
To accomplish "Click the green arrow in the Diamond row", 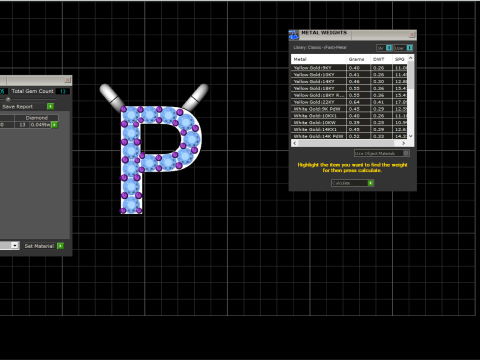I will click(55, 125).
